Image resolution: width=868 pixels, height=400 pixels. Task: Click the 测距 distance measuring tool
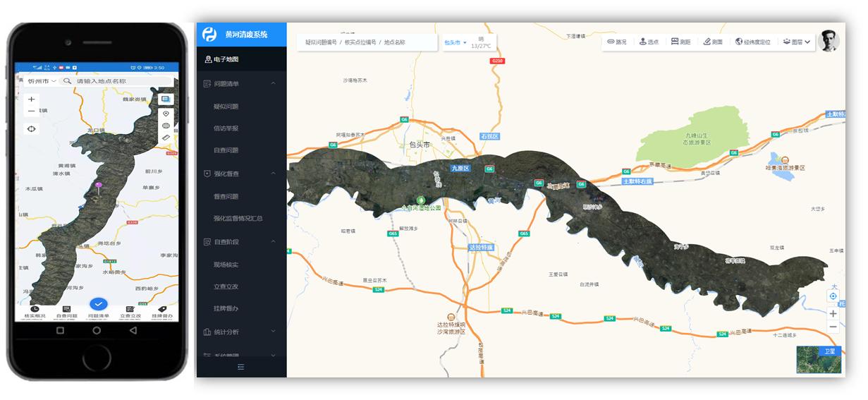[x=680, y=42]
